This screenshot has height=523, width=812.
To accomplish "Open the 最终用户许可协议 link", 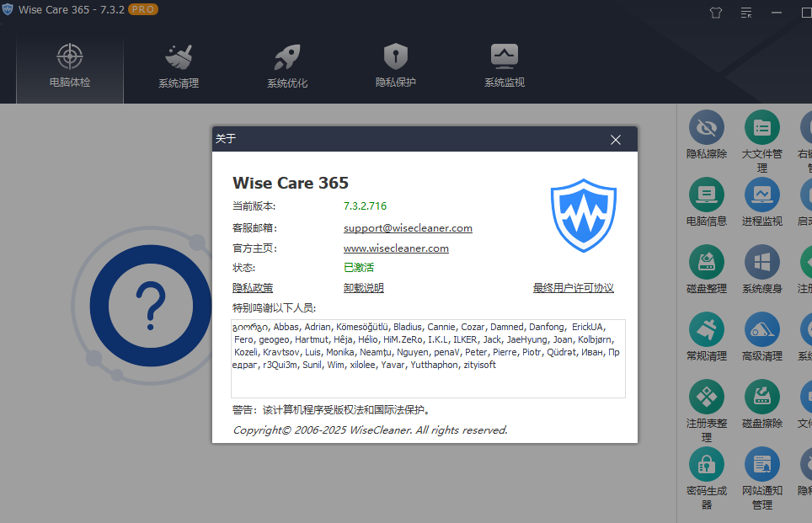I will pyautogui.click(x=574, y=288).
